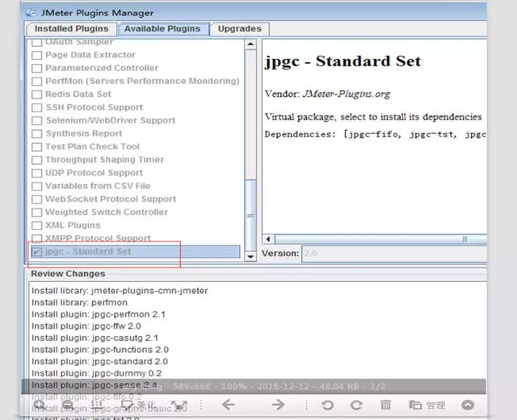The height and width of the screenshot is (420, 517).
Task: Open the 美化 beautify editor
Action: click(138, 405)
